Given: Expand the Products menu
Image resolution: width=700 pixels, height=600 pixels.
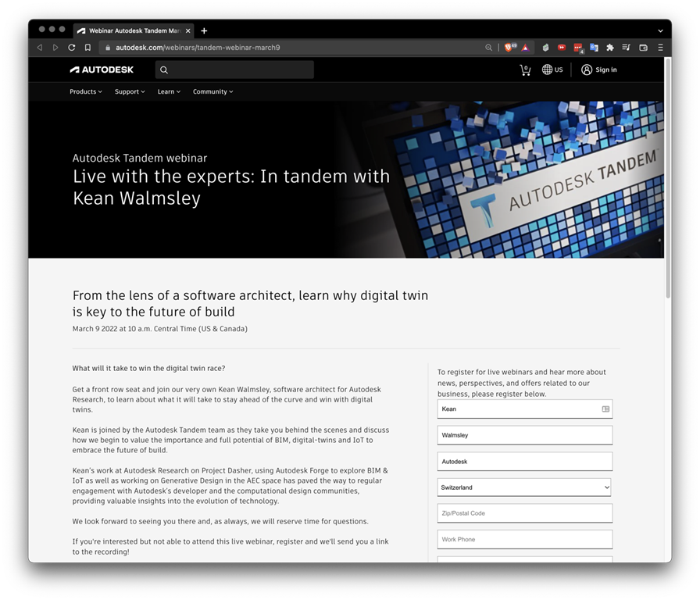Looking at the screenshot, I should pos(86,91).
